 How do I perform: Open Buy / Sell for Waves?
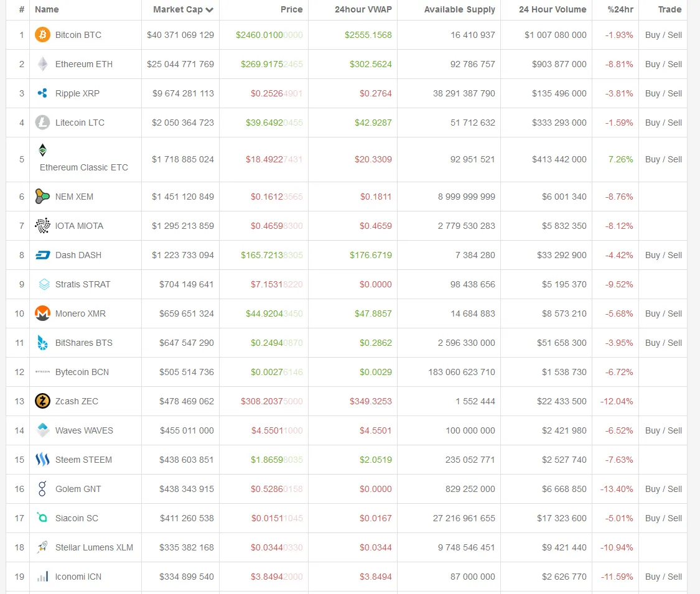click(663, 430)
